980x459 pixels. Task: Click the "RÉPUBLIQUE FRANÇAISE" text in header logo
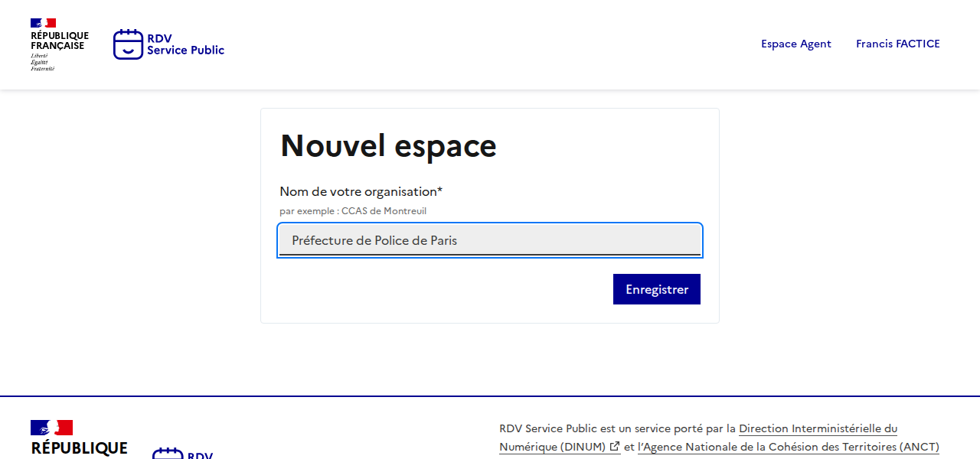pos(59,41)
